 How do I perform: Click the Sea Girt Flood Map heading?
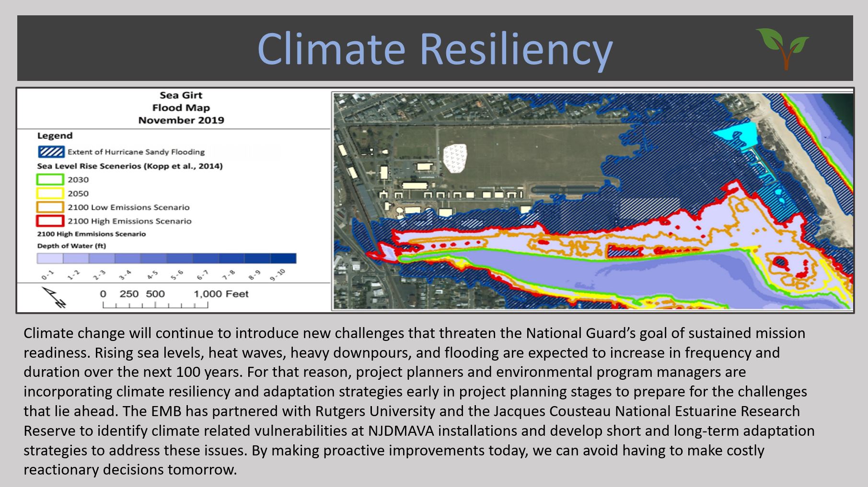[x=181, y=108]
